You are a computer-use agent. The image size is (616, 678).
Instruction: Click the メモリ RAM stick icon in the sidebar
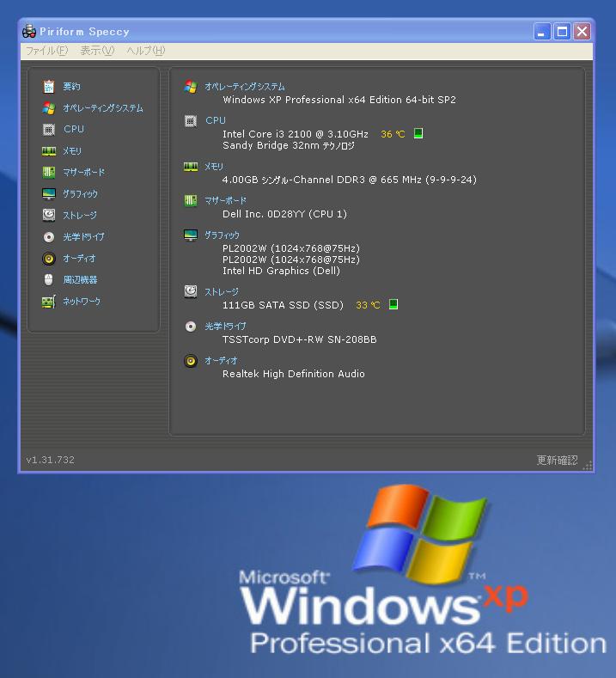(x=49, y=151)
